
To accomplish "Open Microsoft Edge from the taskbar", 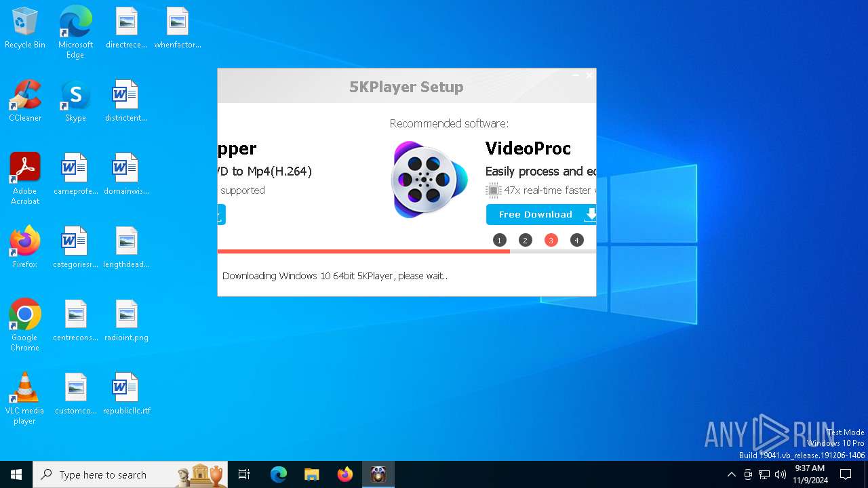I will [x=279, y=474].
